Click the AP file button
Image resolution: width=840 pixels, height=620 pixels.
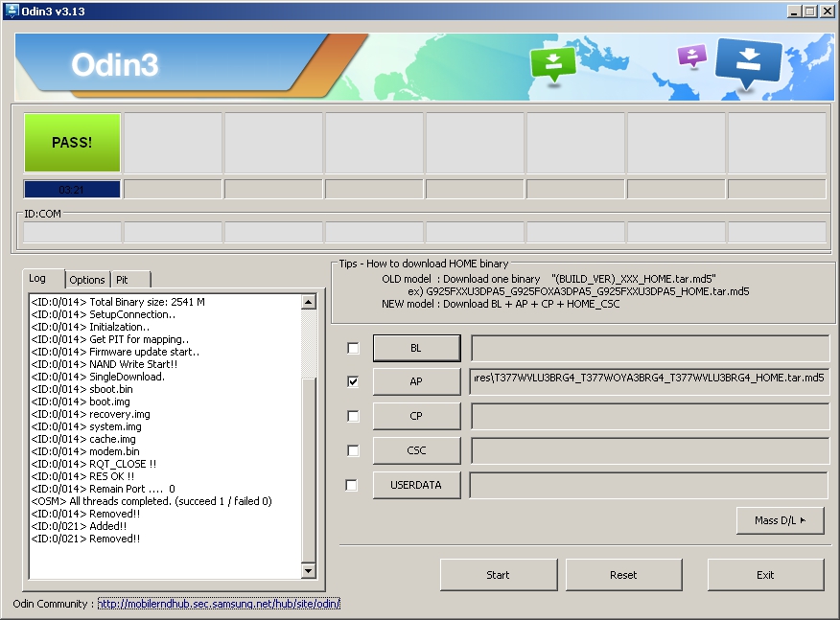point(416,381)
